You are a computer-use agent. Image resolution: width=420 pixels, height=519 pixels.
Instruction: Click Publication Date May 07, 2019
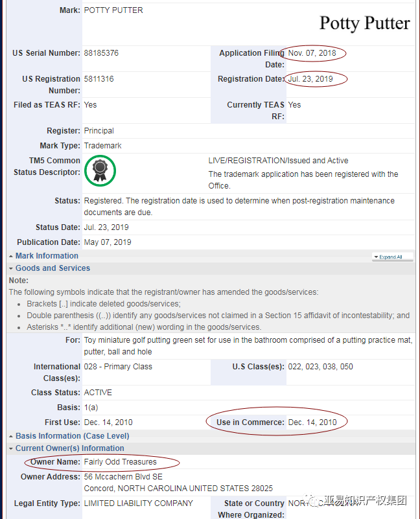coord(108,242)
